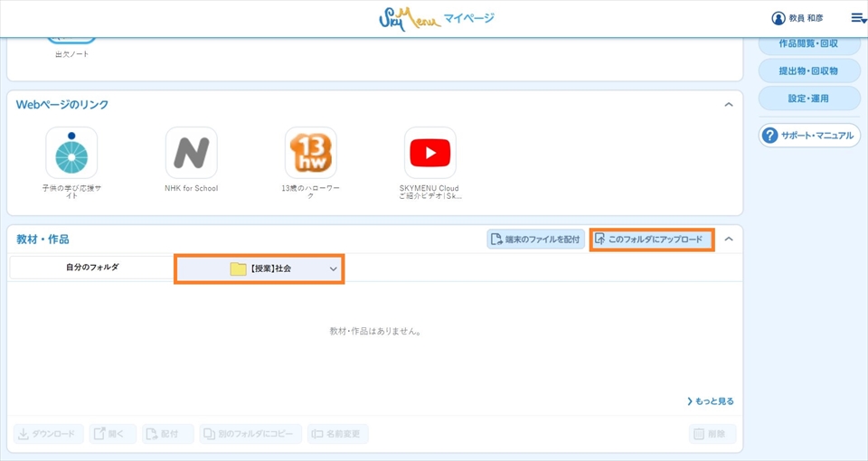
Task: Collapse the Webページのリンク section
Action: [x=729, y=105]
